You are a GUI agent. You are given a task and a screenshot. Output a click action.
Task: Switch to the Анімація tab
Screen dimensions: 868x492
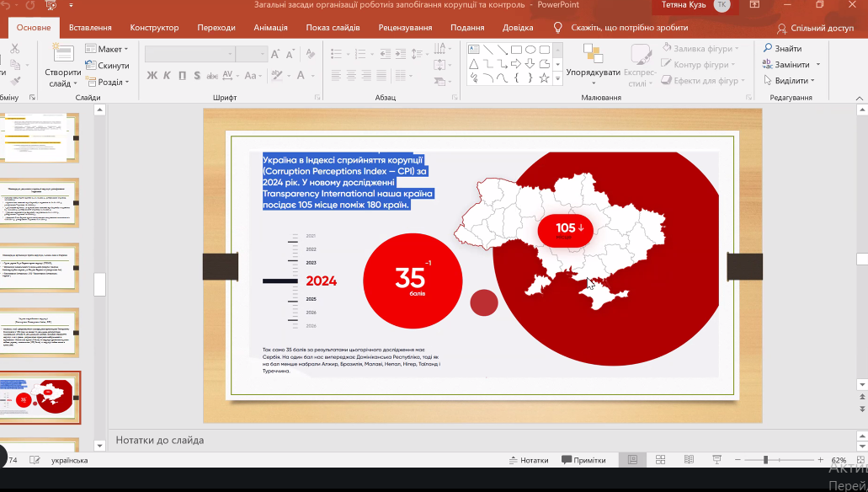[270, 28]
